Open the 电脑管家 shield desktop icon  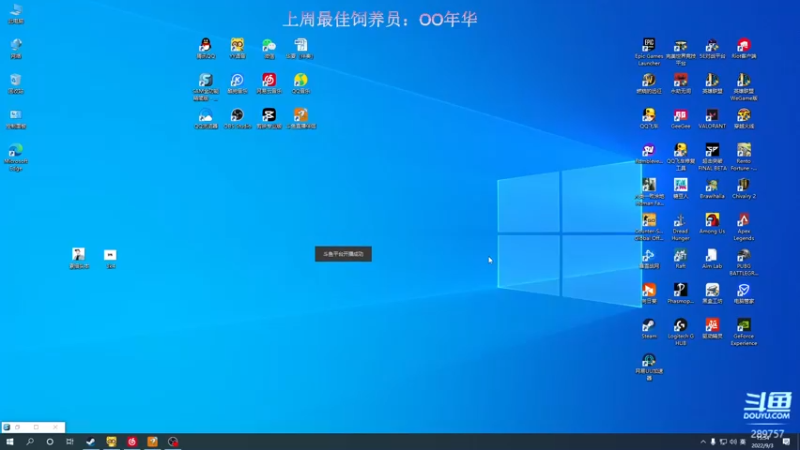click(743, 293)
